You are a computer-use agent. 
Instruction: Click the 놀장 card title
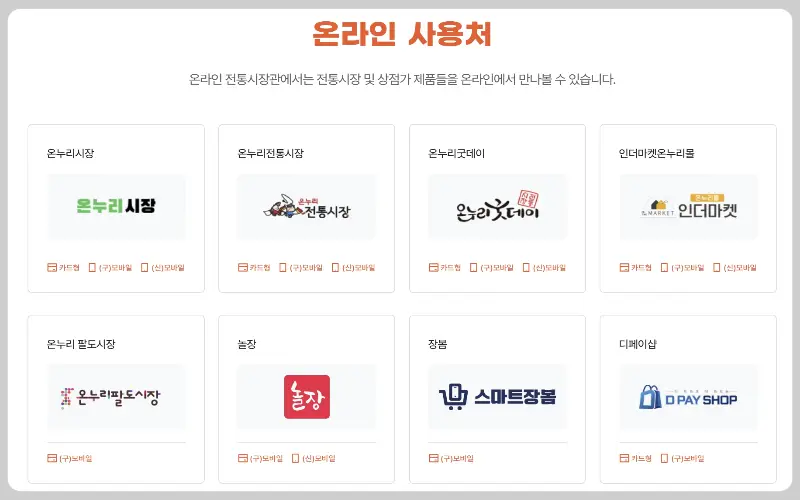coord(246,344)
